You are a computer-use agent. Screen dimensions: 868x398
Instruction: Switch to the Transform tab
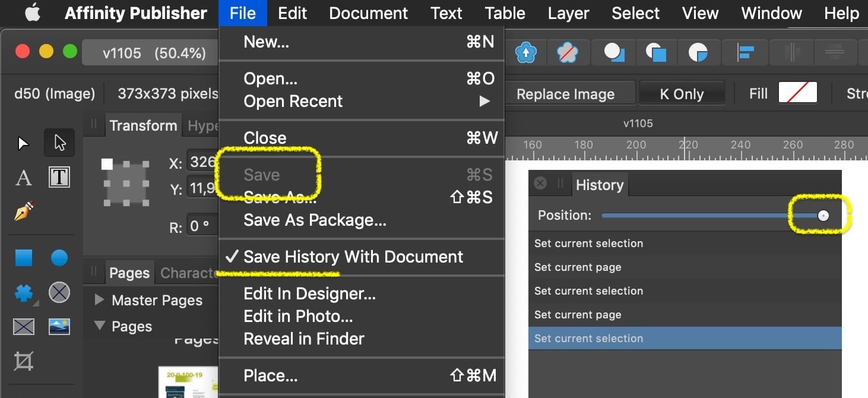pyautogui.click(x=143, y=125)
